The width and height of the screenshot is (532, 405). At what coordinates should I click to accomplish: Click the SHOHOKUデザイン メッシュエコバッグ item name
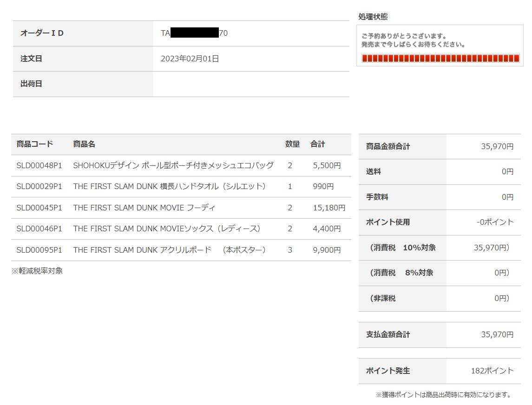coord(173,165)
